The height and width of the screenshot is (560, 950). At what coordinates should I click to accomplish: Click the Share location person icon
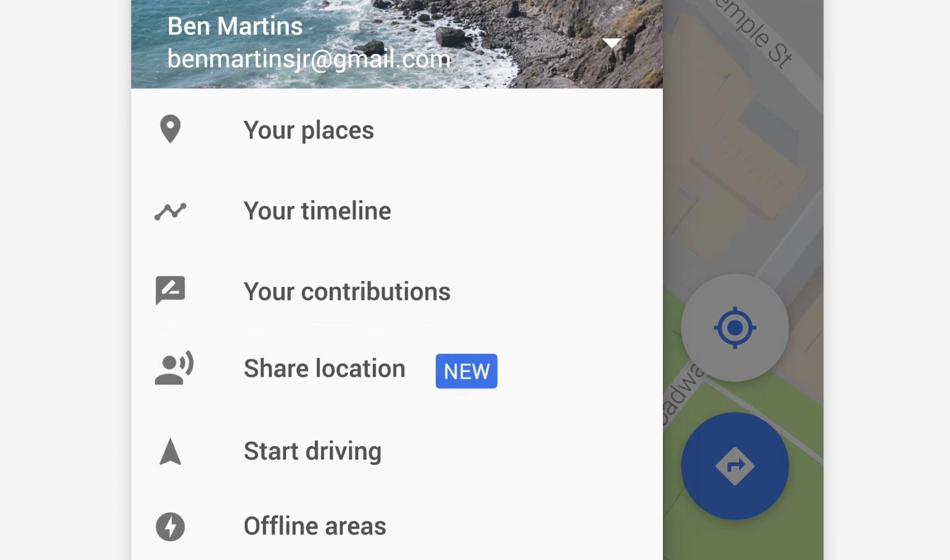174,368
